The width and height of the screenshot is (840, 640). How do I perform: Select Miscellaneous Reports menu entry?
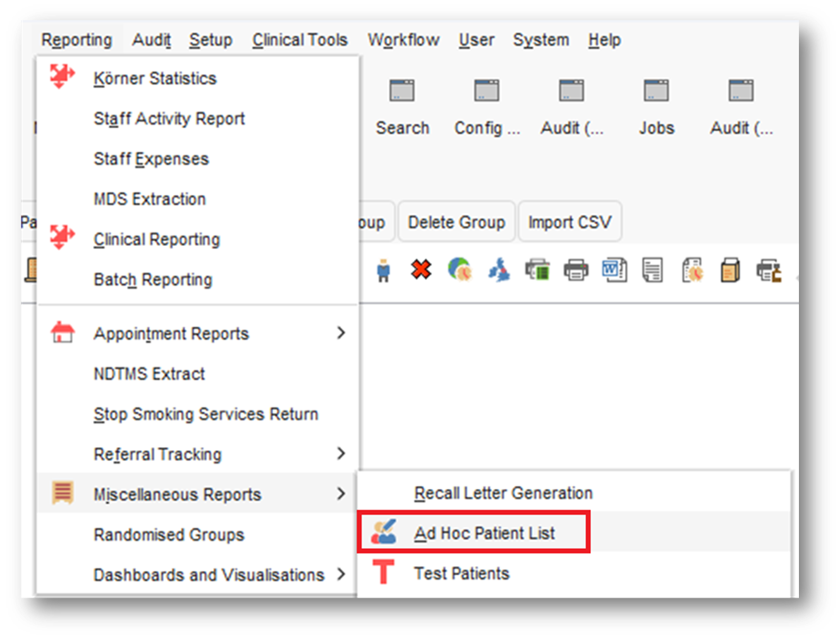(x=198, y=495)
